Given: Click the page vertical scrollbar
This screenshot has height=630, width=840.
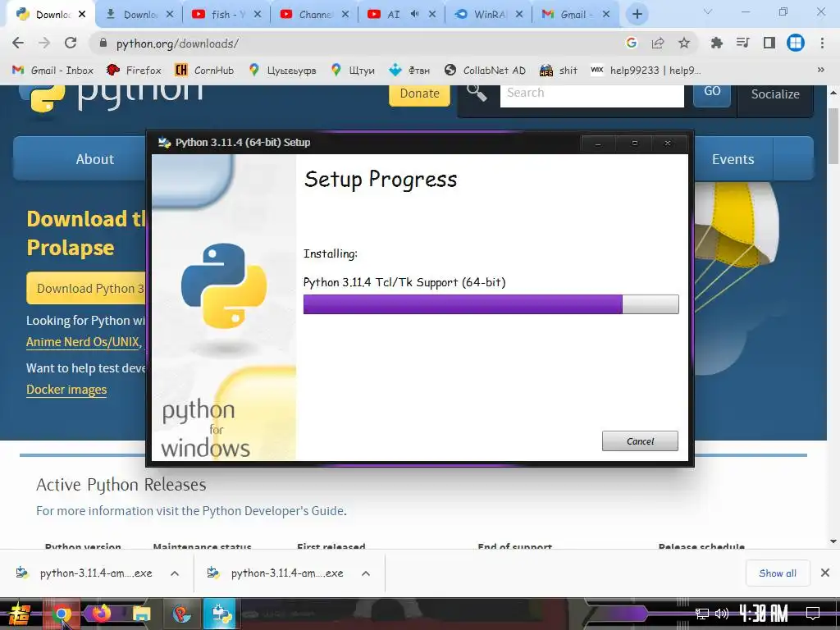Looking at the screenshot, I should tap(833, 135).
